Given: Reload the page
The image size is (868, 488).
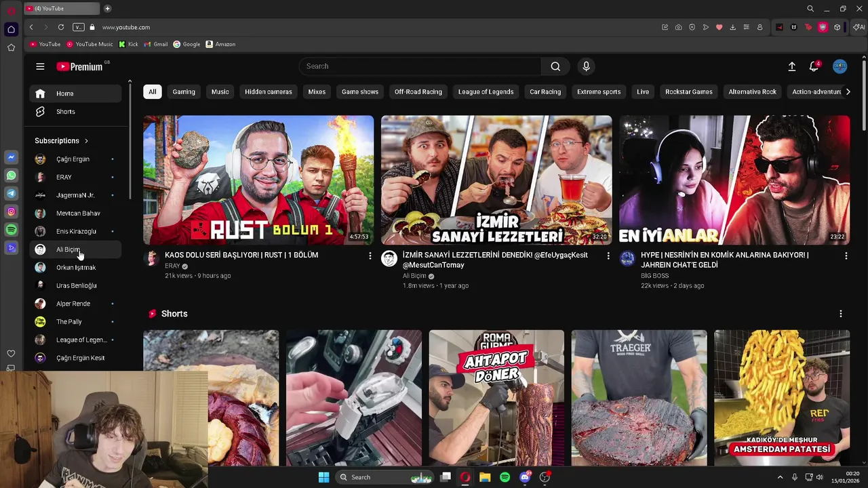Looking at the screenshot, I should (x=60, y=27).
